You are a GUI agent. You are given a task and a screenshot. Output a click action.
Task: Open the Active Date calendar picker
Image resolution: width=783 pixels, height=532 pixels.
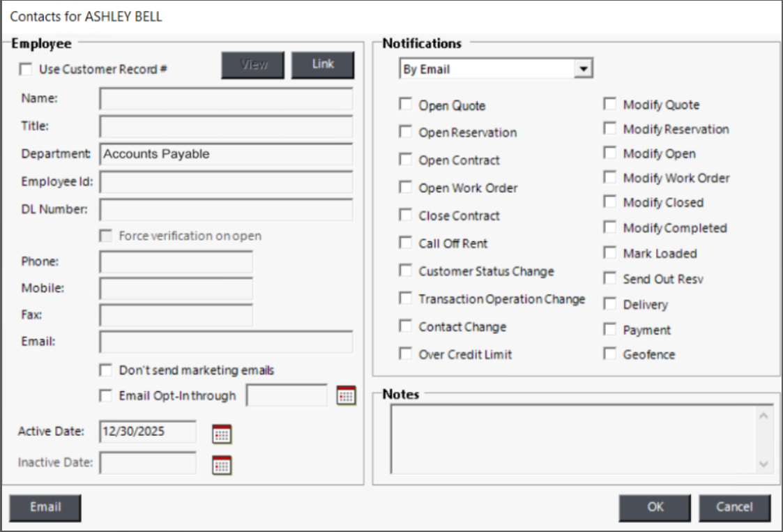coord(221,433)
